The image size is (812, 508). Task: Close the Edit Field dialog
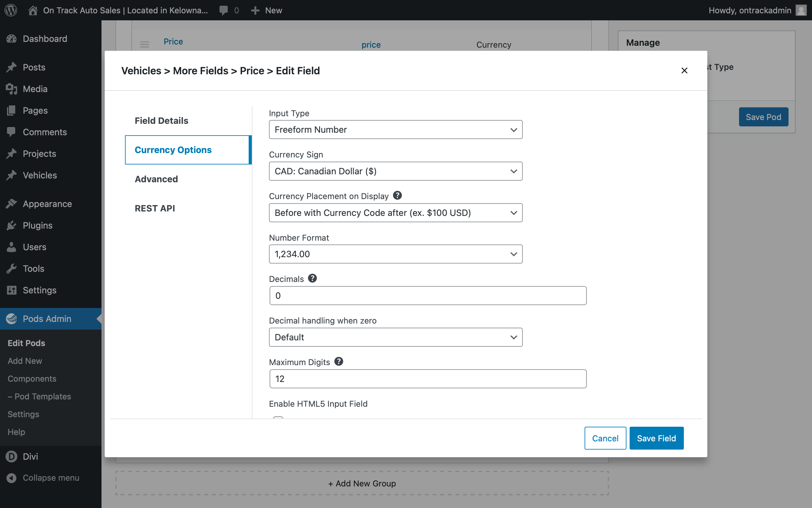click(x=684, y=70)
